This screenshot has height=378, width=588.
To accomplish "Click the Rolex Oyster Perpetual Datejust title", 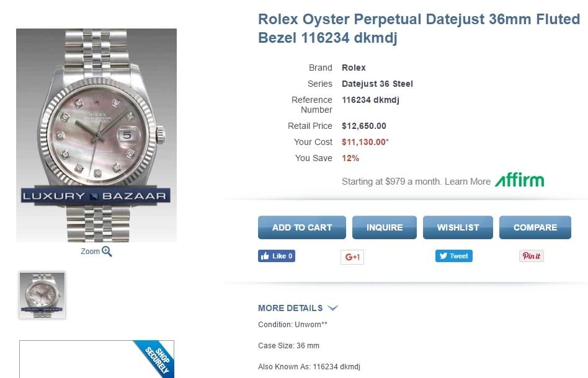I will 419,29.
